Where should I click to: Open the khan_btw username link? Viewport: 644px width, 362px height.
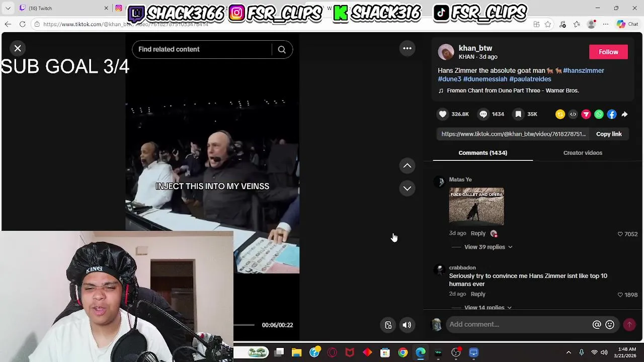tap(475, 48)
